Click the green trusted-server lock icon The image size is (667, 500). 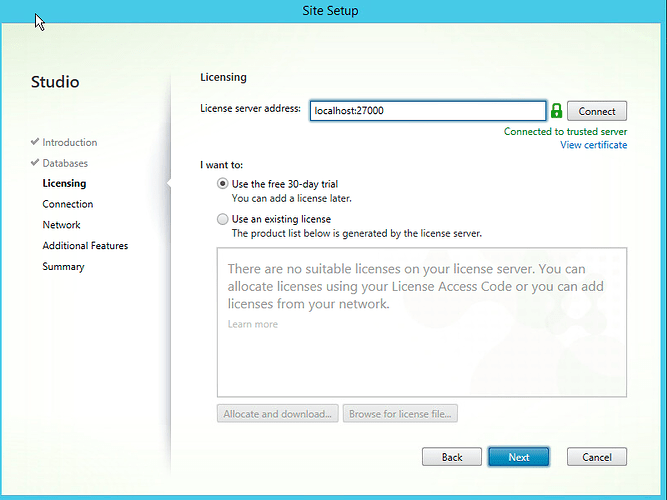557,111
